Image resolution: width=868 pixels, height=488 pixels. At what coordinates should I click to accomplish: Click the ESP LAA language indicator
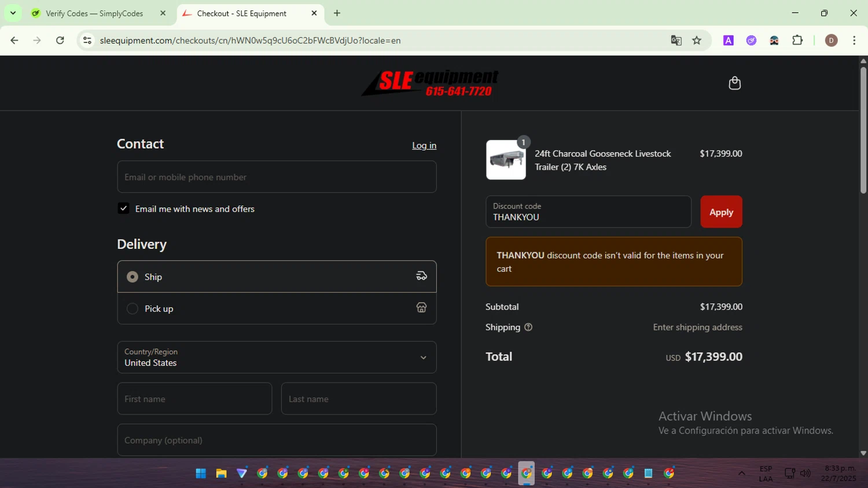point(766,474)
